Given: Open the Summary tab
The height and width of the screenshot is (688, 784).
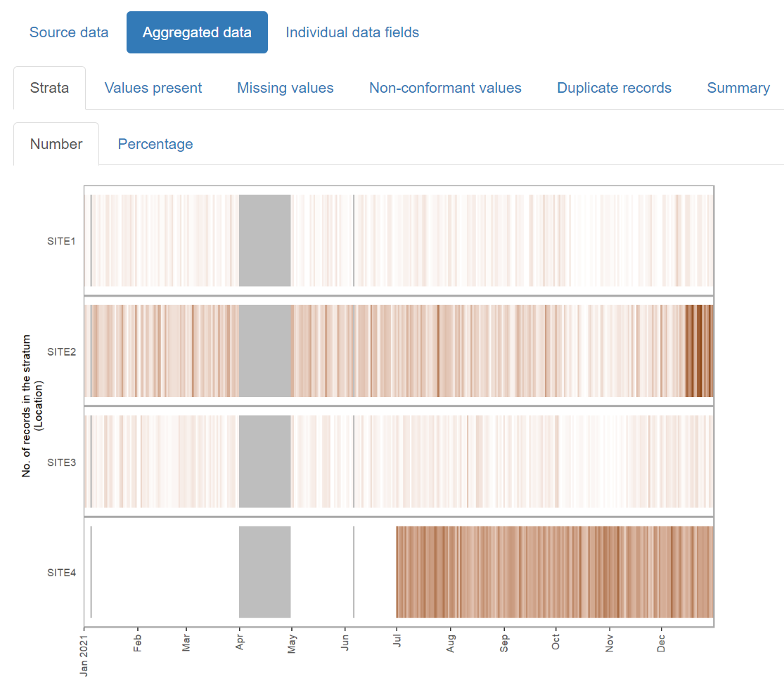Looking at the screenshot, I should point(738,88).
